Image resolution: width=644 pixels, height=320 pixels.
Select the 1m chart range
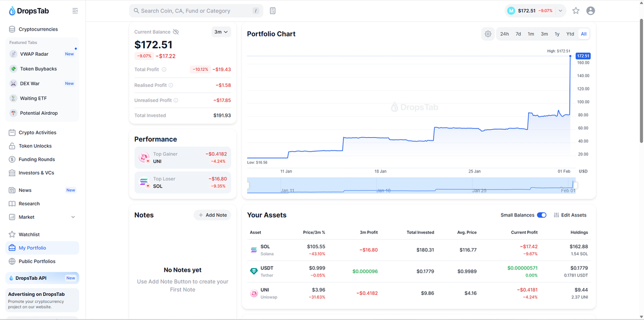[531, 34]
